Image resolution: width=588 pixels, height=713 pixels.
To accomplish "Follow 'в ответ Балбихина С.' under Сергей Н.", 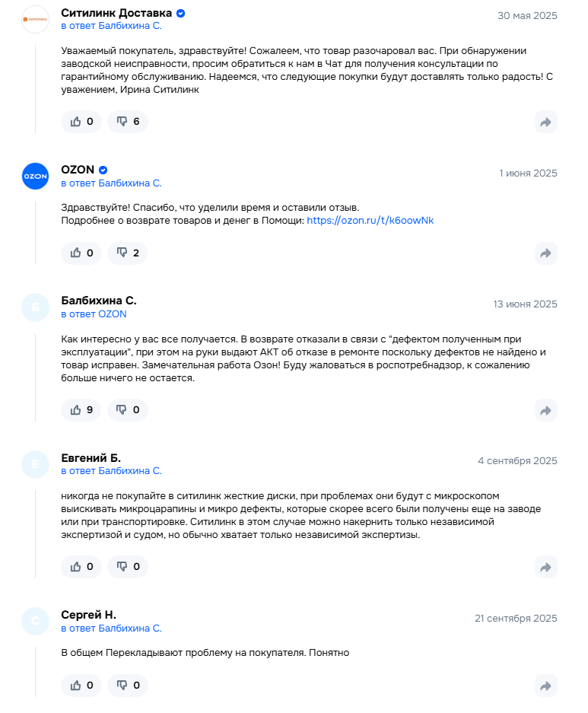I will click(111, 629).
